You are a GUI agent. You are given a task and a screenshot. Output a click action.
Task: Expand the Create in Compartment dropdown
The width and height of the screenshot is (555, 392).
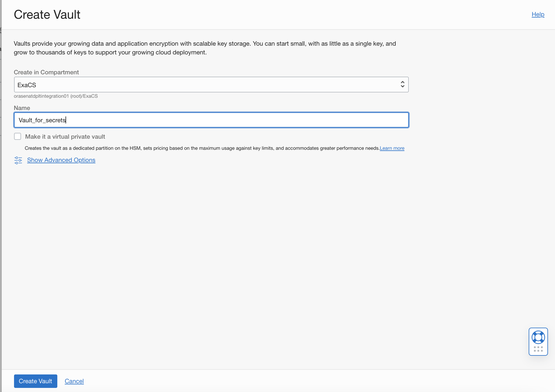click(211, 85)
